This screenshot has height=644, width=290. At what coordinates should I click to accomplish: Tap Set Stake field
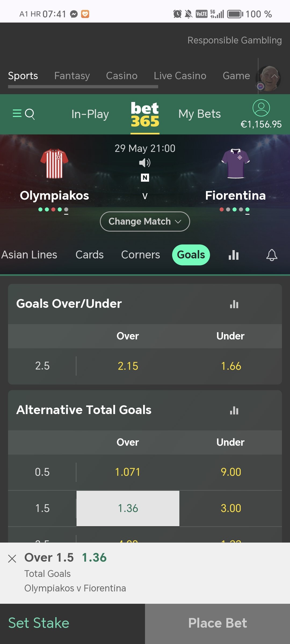[73, 623]
